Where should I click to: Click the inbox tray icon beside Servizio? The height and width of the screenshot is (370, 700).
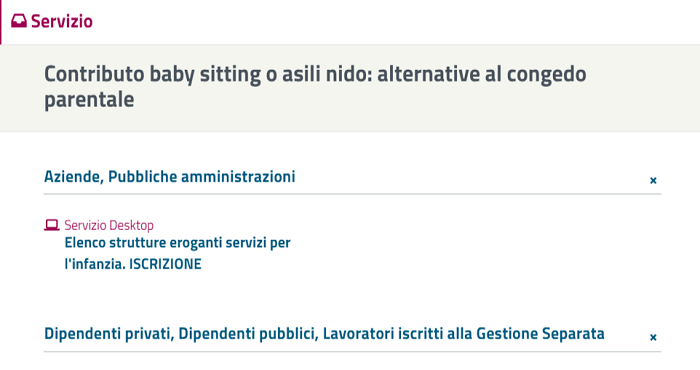pyautogui.click(x=19, y=21)
